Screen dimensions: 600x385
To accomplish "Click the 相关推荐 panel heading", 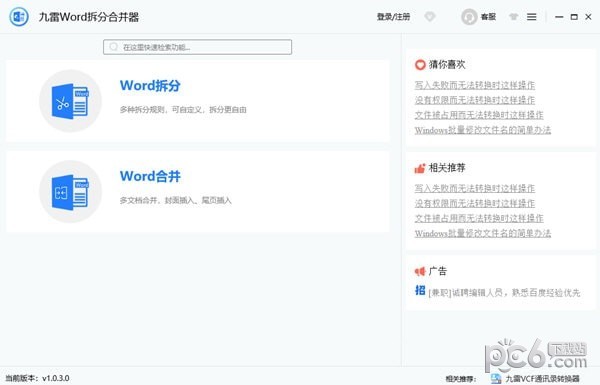I will pyautogui.click(x=447, y=168).
